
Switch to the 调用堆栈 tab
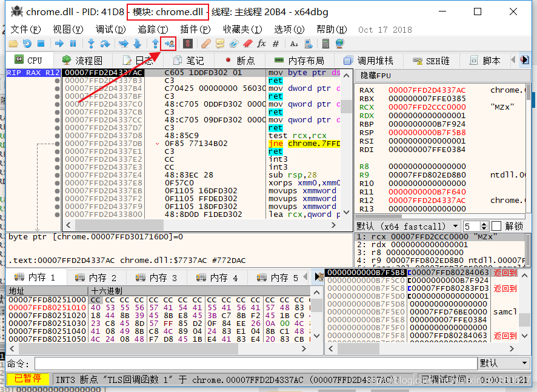[368, 61]
